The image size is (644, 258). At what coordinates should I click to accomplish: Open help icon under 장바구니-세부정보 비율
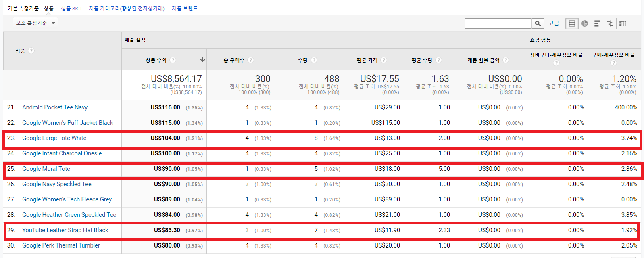556,63
